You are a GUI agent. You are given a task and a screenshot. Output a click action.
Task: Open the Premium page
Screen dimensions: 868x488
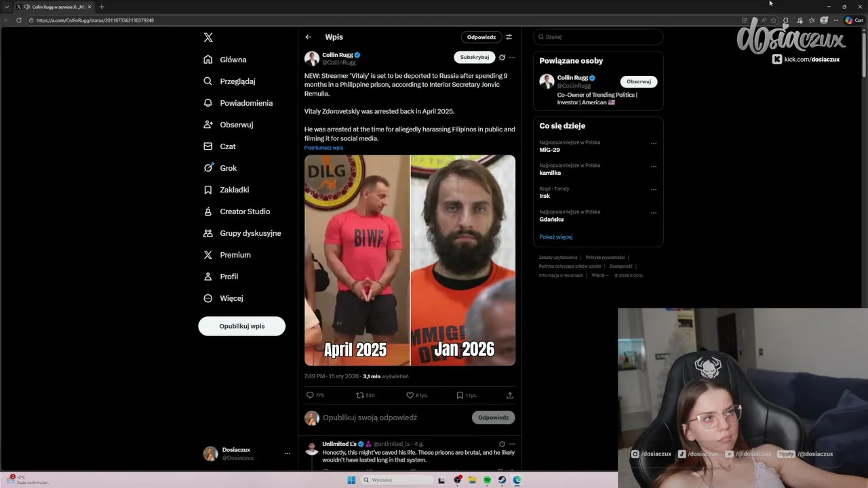click(x=227, y=255)
